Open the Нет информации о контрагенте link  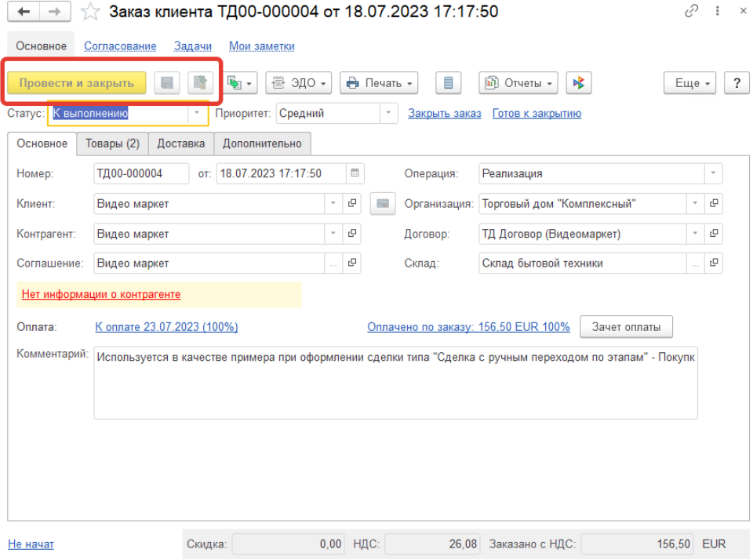coord(101,294)
